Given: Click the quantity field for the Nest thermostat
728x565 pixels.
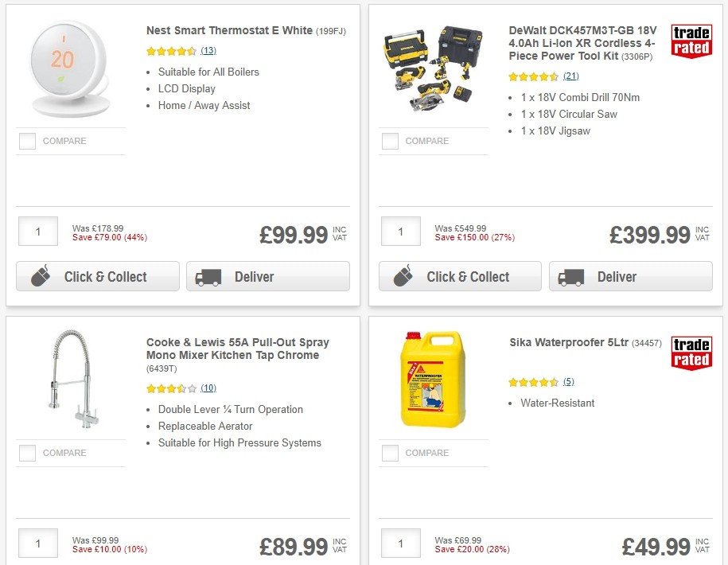Looking at the screenshot, I should point(37,231).
